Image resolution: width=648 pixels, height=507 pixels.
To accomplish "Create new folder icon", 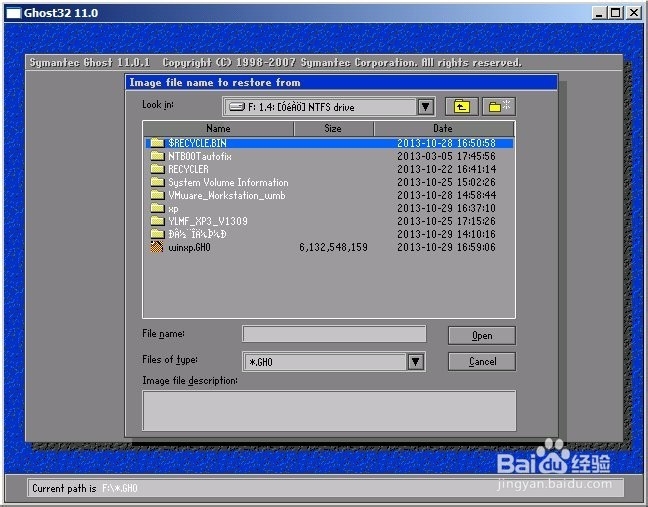I will point(499,107).
